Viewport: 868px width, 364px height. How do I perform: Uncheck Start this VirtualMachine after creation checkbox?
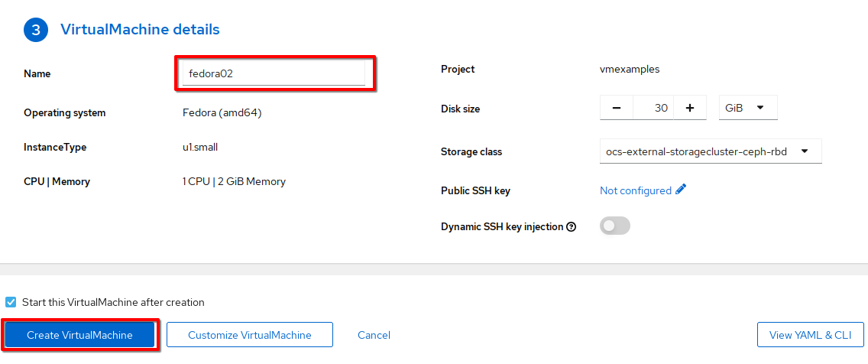(11, 302)
